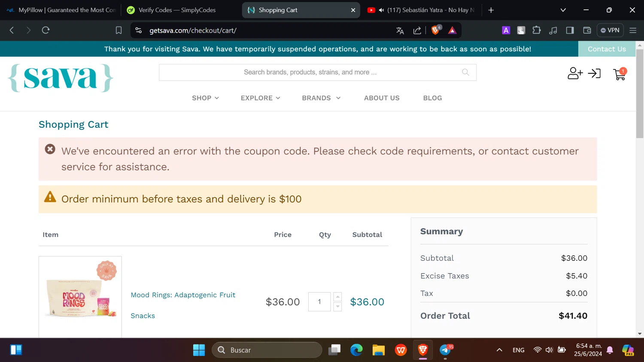This screenshot has height=362, width=644.
Task: Click the sign in arrow icon
Action: coord(594,73)
